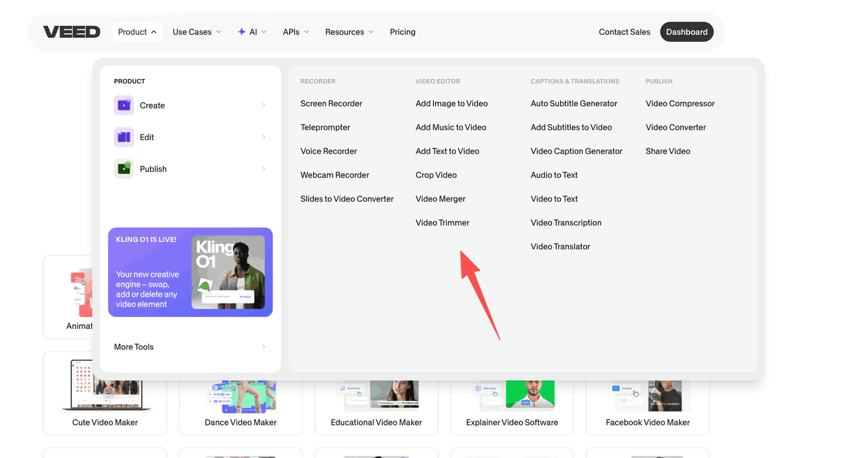The width and height of the screenshot is (868, 458).
Task: Collapse the Product dropdown menu
Action: coord(137,32)
